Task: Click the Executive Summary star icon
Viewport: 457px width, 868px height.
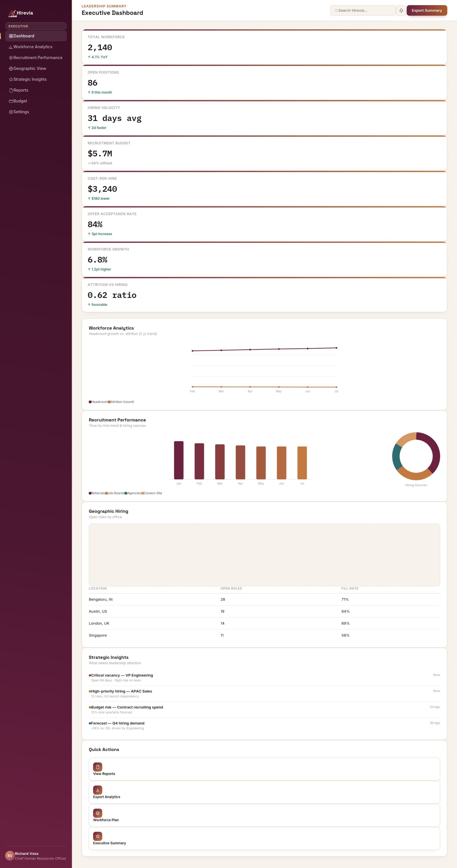Action: pos(97,836)
